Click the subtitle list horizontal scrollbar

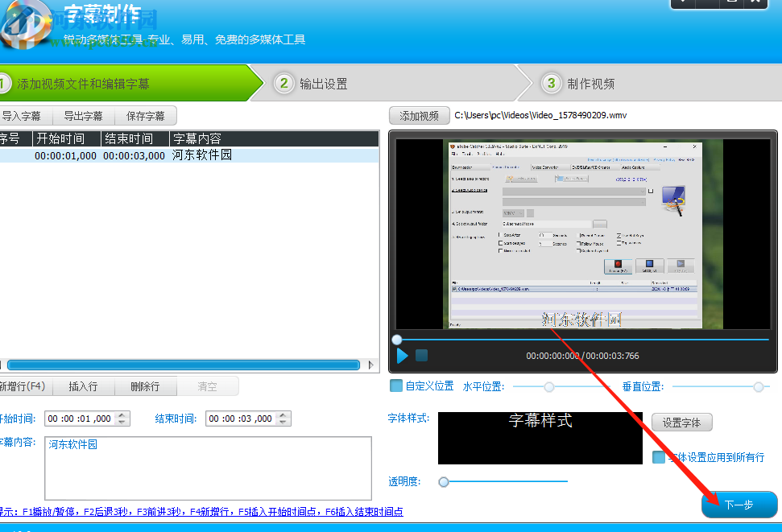184,365
